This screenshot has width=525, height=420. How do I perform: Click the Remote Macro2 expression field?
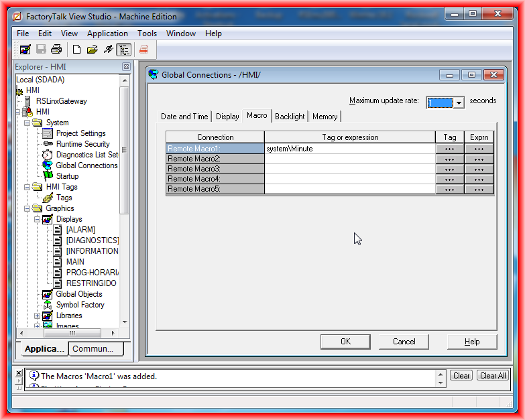tap(349, 159)
